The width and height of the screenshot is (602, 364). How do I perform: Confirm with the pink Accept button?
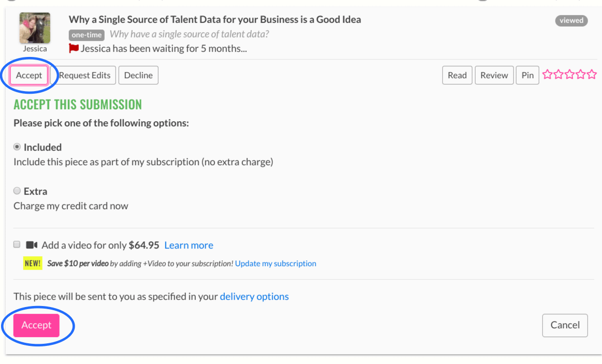click(36, 325)
